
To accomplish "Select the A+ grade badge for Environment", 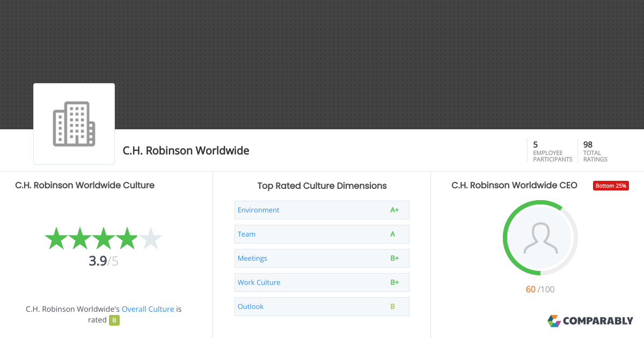I will [x=394, y=210].
